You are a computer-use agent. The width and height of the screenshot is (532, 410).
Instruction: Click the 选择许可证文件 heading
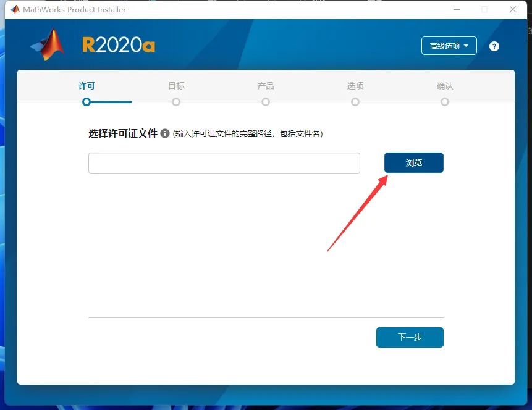pos(123,133)
